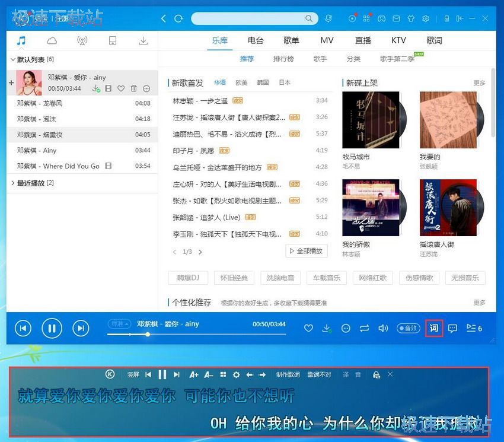
Task: Favorite 爱你 heart icon in playlist row
Action: [x=121, y=88]
